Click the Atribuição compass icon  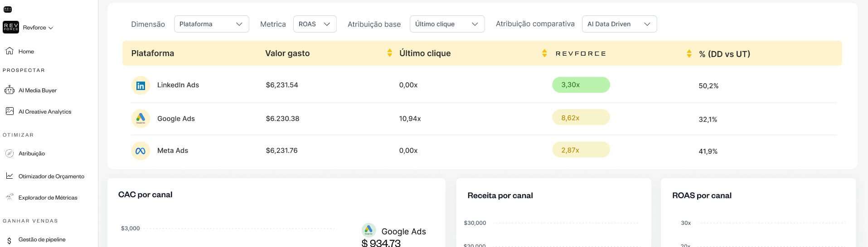[10, 153]
